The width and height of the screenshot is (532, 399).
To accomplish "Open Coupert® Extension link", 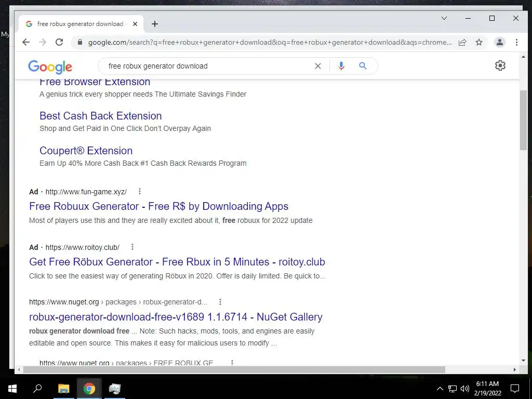I will tap(86, 151).
